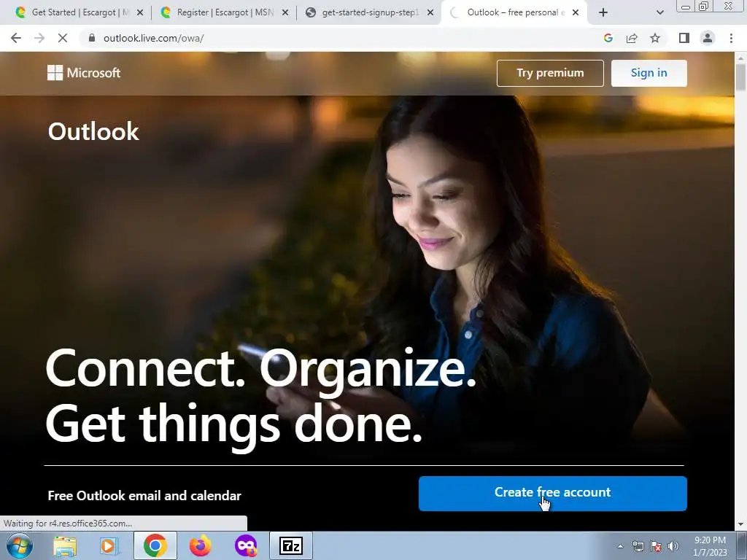Click the Chrome icon in the taskbar
The image size is (747, 560).
pyautogui.click(x=155, y=545)
